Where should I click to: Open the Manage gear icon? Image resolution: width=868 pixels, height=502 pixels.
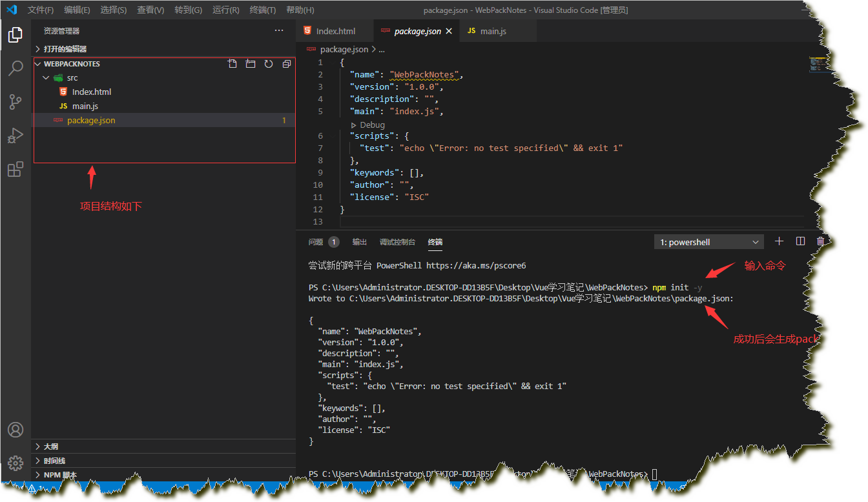click(15, 463)
